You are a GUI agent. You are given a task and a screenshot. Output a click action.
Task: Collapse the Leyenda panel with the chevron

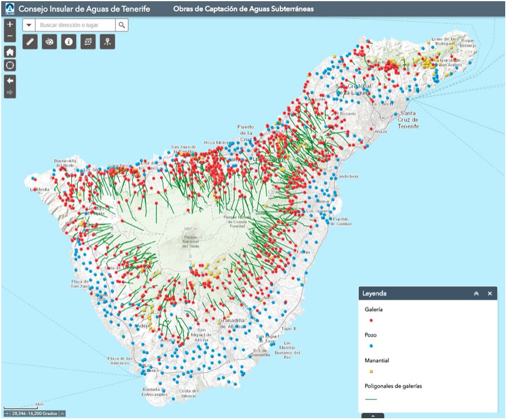pyautogui.click(x=476, y=291)
